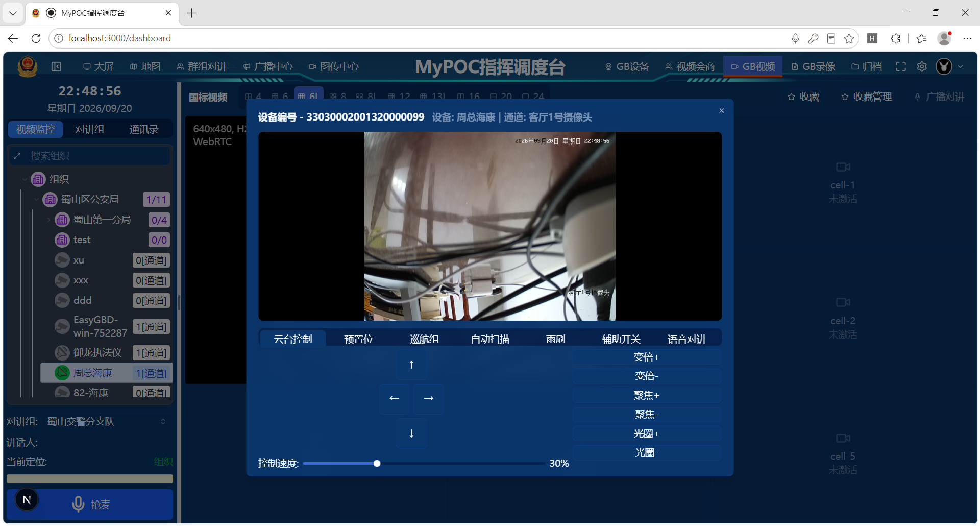This screenshot has height=526, width=980.
Task: Select the xxx device icon
Action: tap(62, 280)
